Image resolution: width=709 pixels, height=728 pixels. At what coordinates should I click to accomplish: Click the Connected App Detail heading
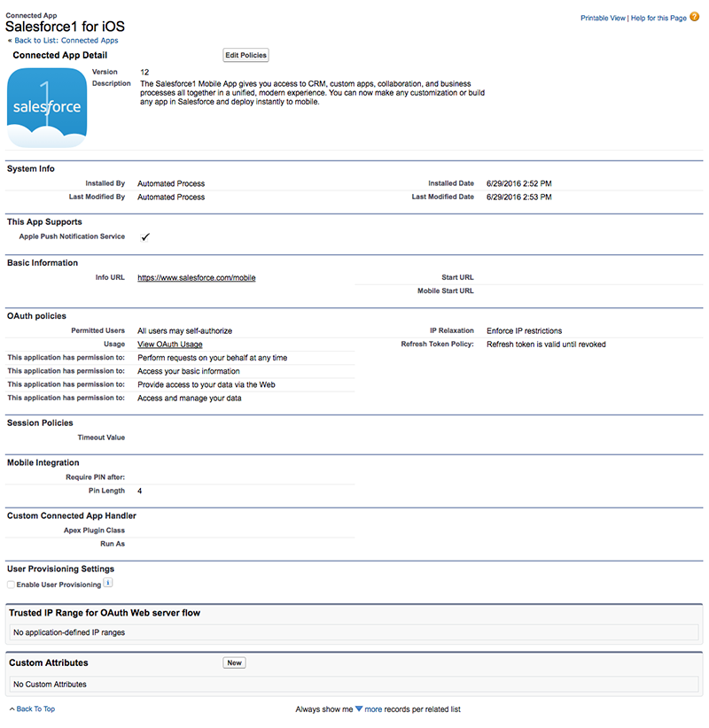(x=60, y=55)
